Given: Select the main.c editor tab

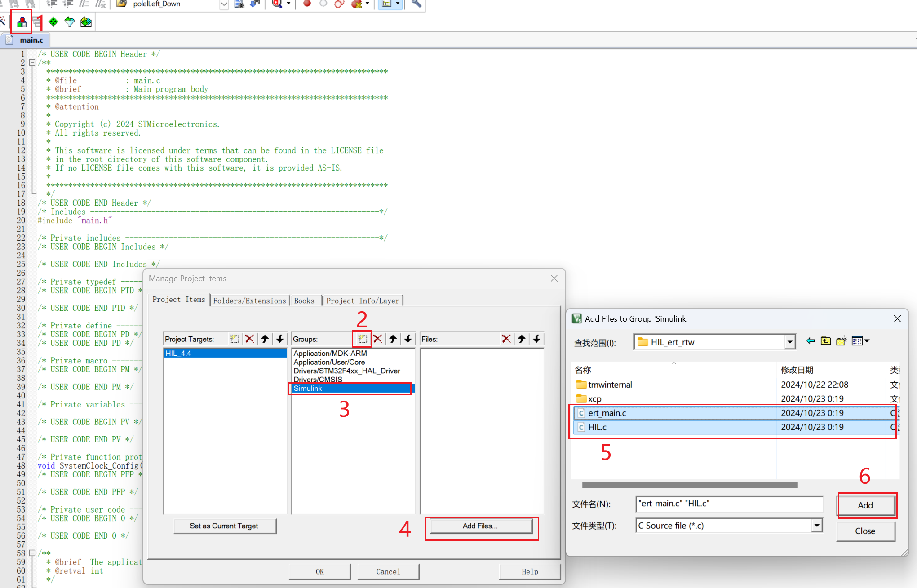Looking at the screenshot, I should point(26,40).
